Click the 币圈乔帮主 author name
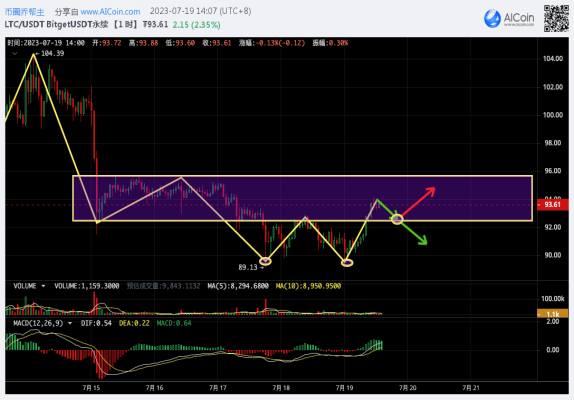The height and width of the screenshot is (400, 574). pos(25,12)
